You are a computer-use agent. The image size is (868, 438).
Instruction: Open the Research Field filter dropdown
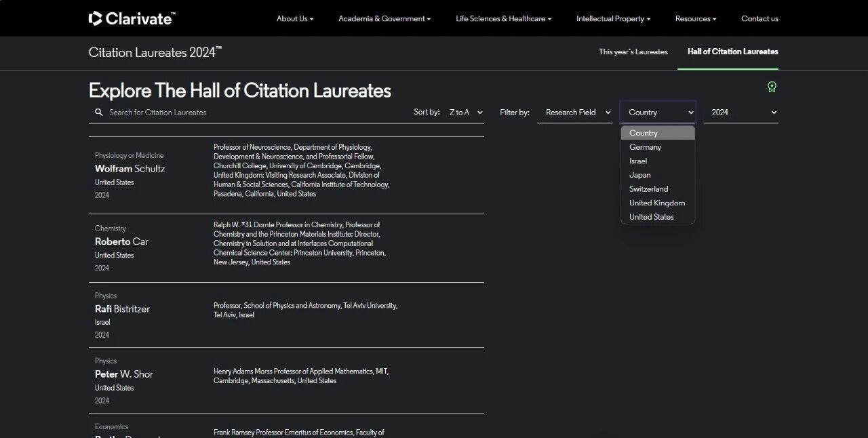[x=577, y=113]
